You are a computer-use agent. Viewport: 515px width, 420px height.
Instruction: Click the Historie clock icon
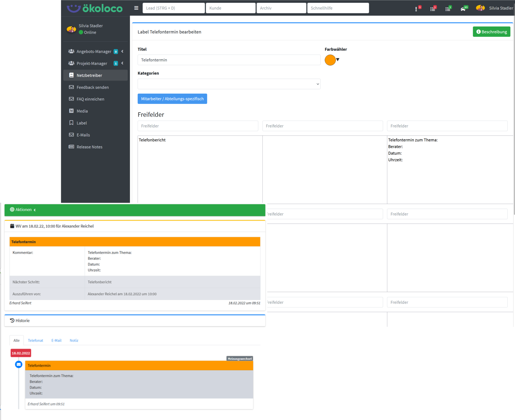click(x=12, y=320)
